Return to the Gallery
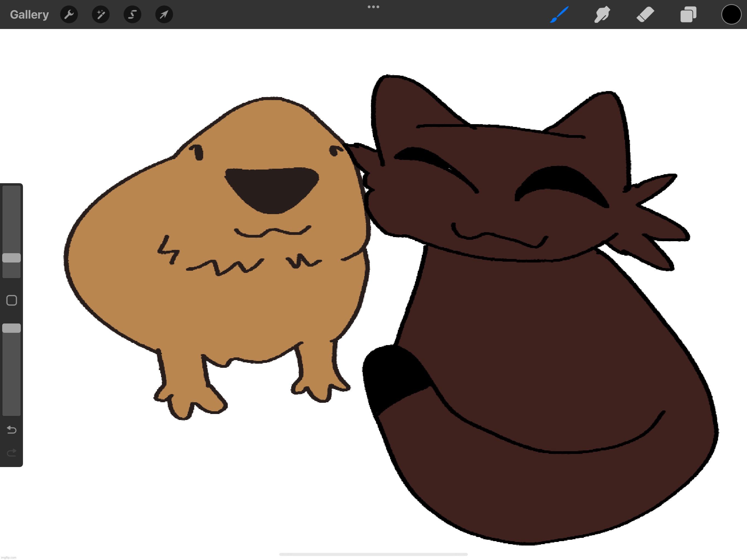The width and height of the screenshot is (747, 560). [29, 14]
